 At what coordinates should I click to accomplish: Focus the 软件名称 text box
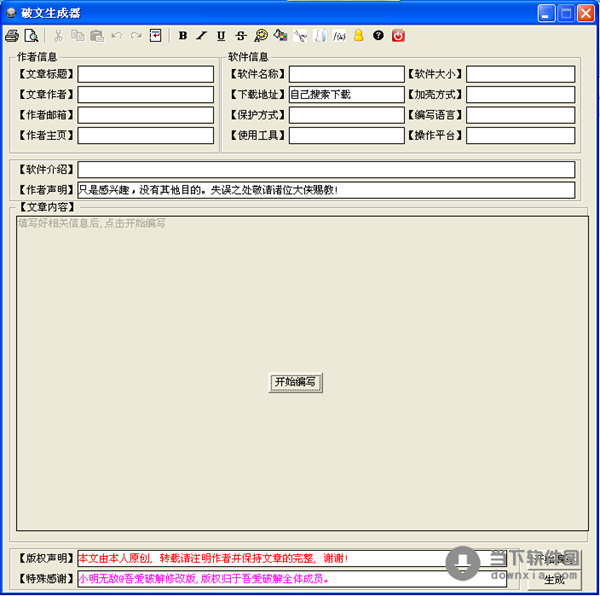point(346,74)
